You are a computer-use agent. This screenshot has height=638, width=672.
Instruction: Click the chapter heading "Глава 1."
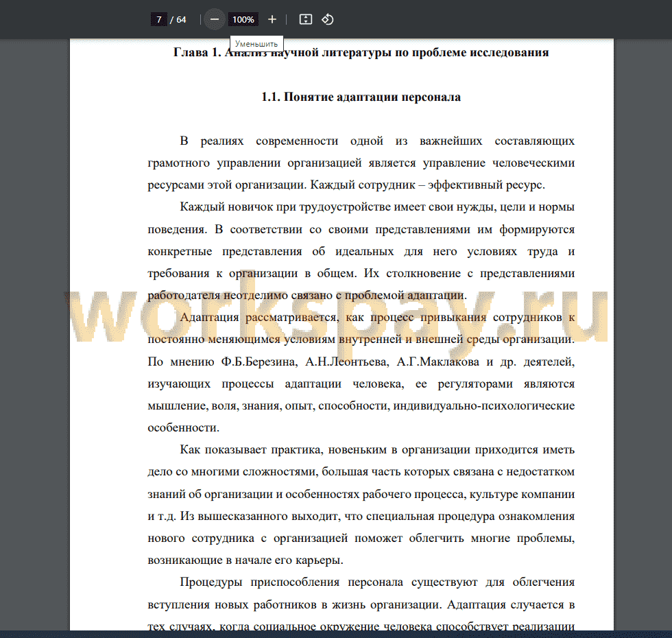197,52
